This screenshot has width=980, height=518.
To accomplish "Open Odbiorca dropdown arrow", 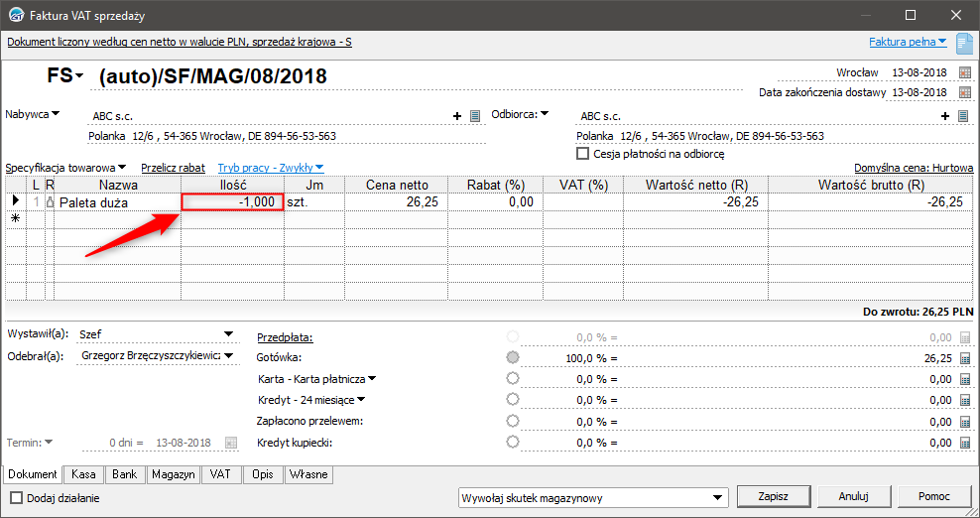I will click(545, 114).
